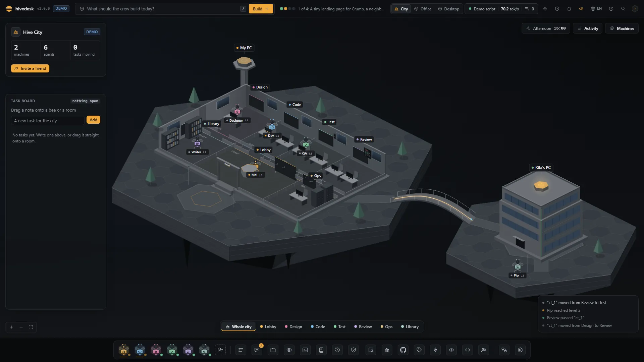Select the Library room filter tab

410,327
